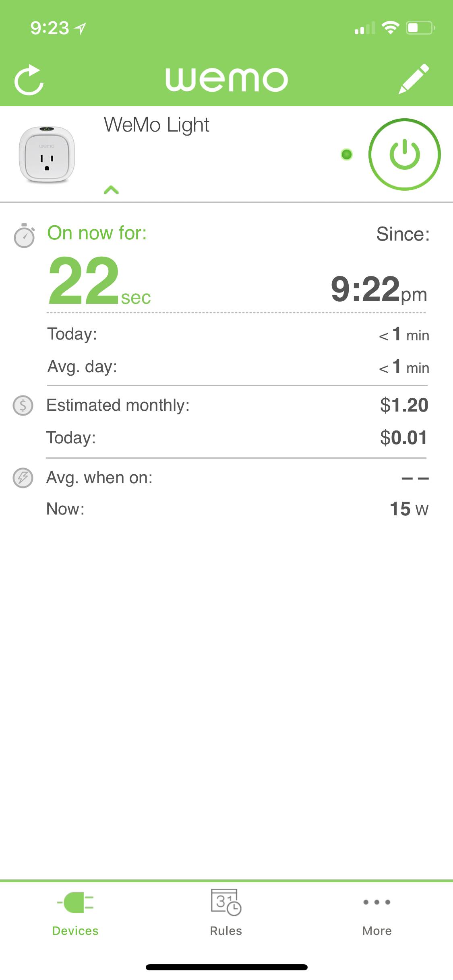
Task: Tap the 22 sec on-time counter
Action: (99, 282)
